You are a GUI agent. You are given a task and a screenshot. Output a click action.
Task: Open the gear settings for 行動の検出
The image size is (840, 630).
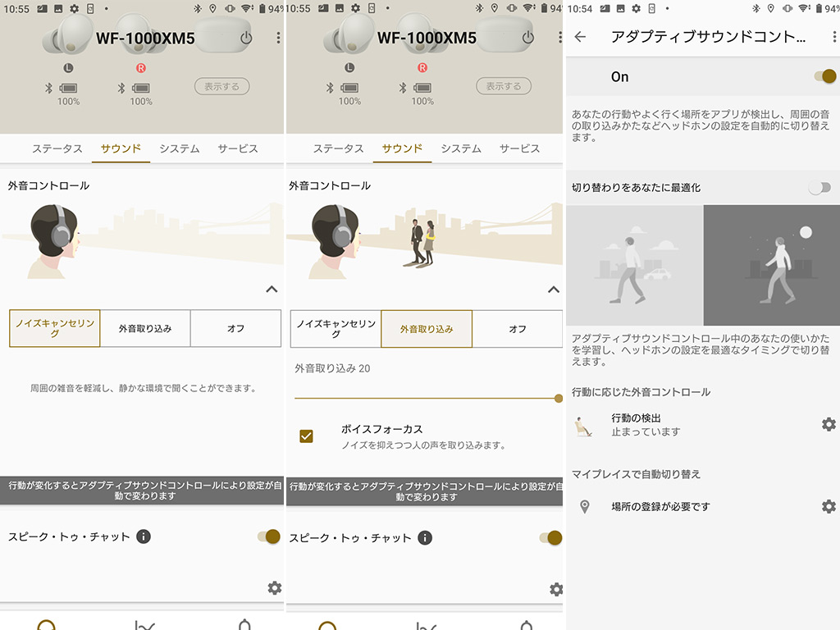pyautogui.click(x=829, y=424)
